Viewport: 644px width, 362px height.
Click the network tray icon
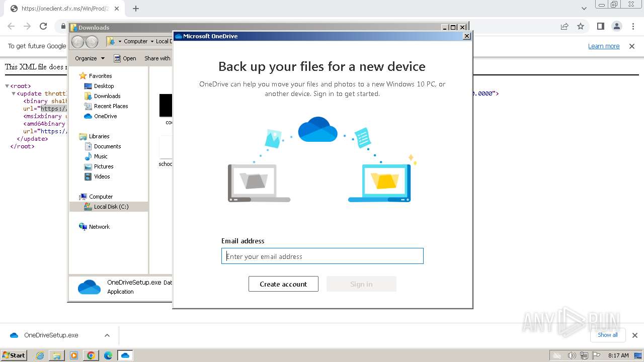(584, 355)
